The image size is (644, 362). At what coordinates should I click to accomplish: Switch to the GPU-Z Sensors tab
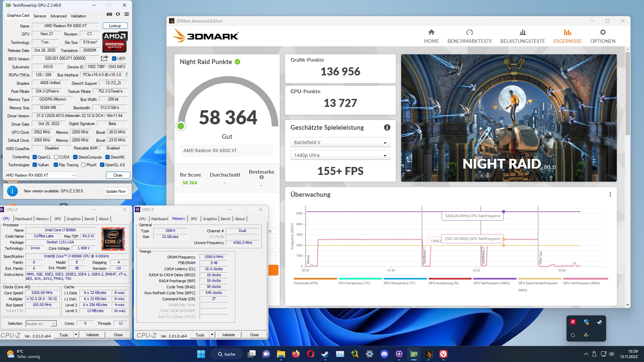pyautogui.click(x=40, y=16)
